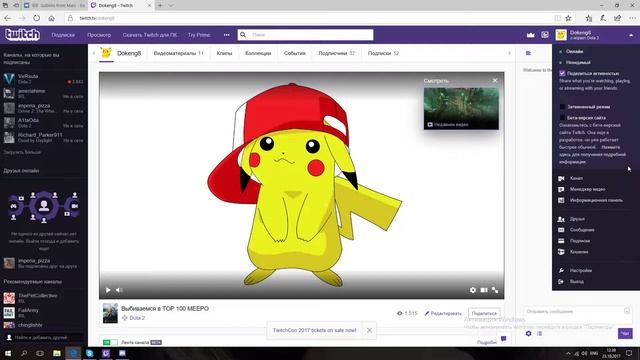Screen dimensions: 640x360
Task: Open Канал from the user menu
Action: point(576,178)
